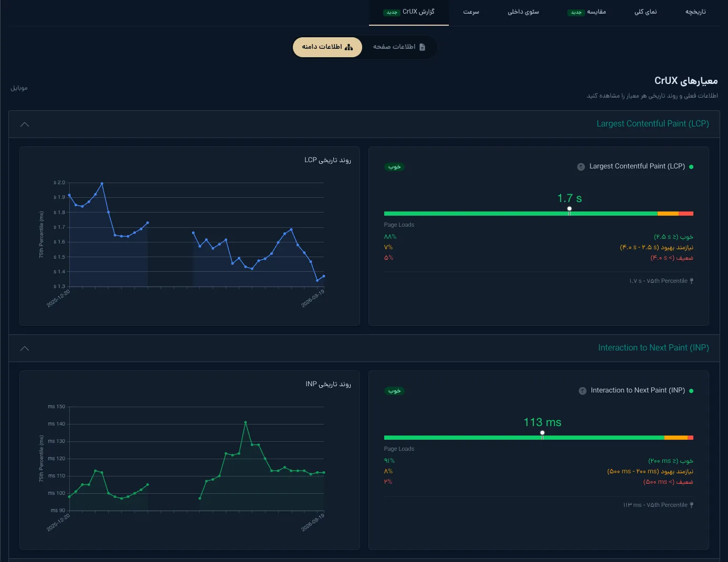Click the 1.7 s LCP value
The height and width of the screenshot is (562, 728).
tap(569, 198)
